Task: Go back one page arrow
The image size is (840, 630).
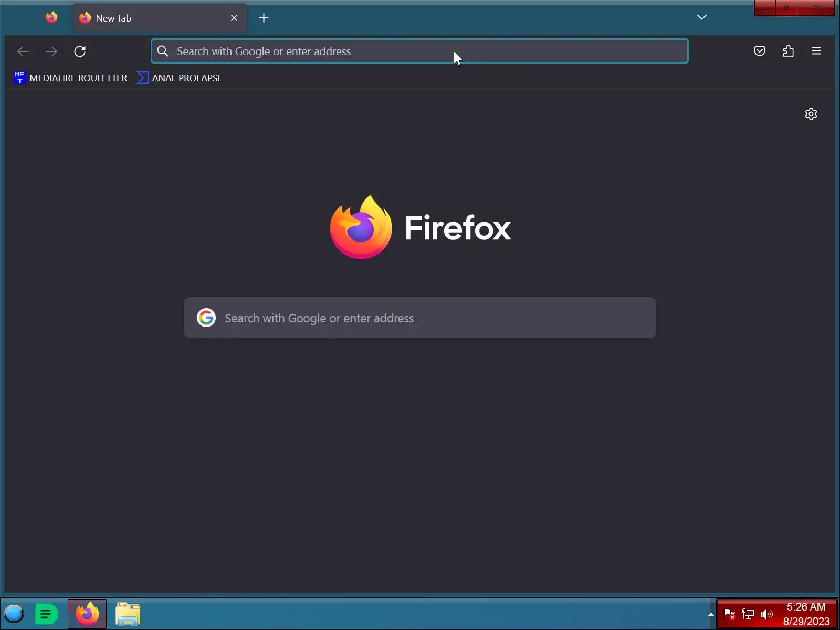Action: (x=23, y=51)
